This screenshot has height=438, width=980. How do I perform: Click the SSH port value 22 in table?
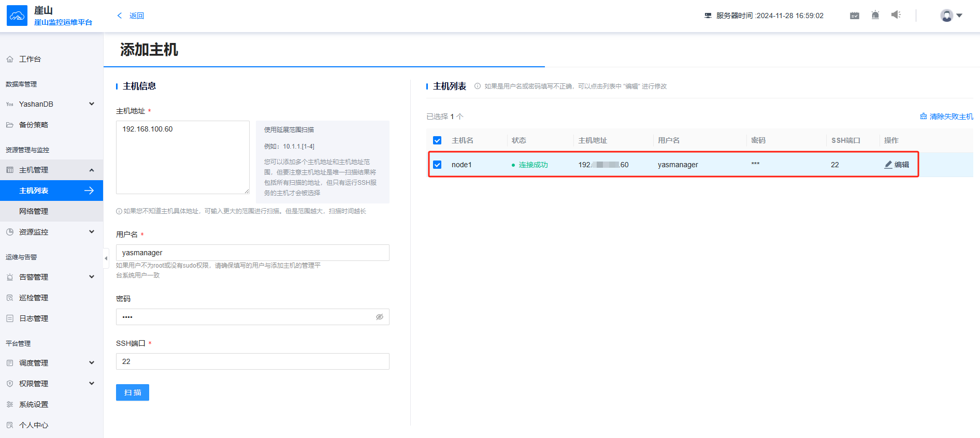point(835,165)
